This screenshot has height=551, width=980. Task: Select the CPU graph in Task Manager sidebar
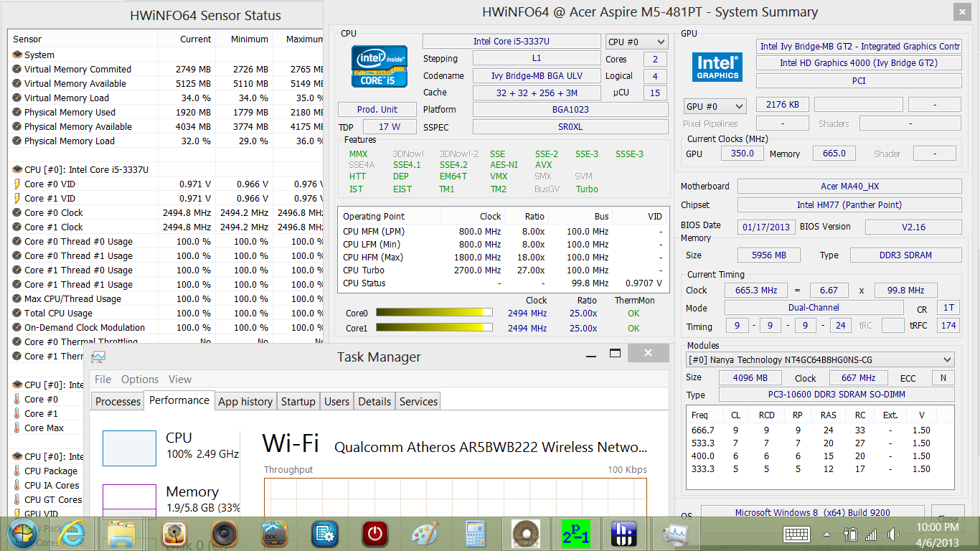[129, 448]
